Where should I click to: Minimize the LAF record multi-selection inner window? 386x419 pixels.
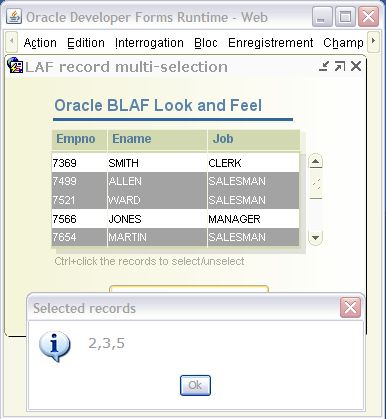pyautogui.click(x=324, y=66)
